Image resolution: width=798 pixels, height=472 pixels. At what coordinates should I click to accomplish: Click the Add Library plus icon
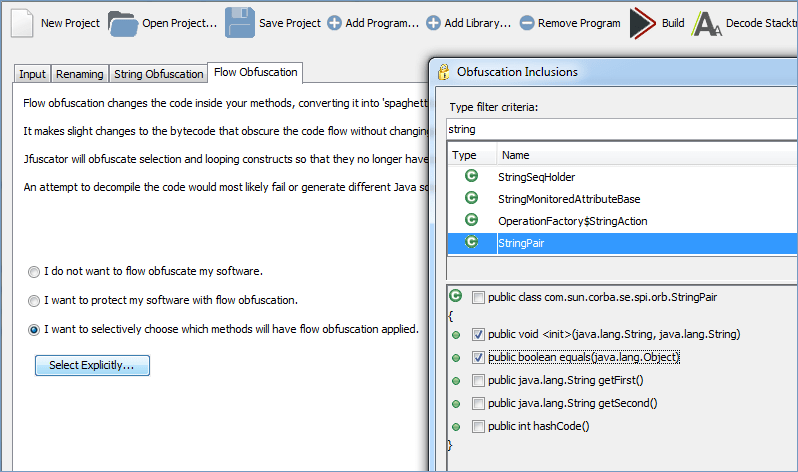[433, 23]
